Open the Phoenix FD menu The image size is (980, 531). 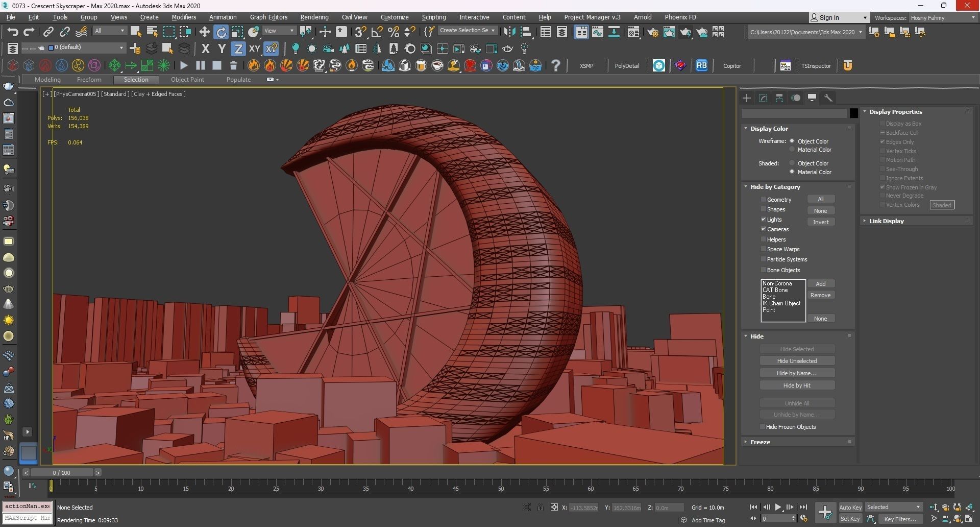click(x=680, y=17)
